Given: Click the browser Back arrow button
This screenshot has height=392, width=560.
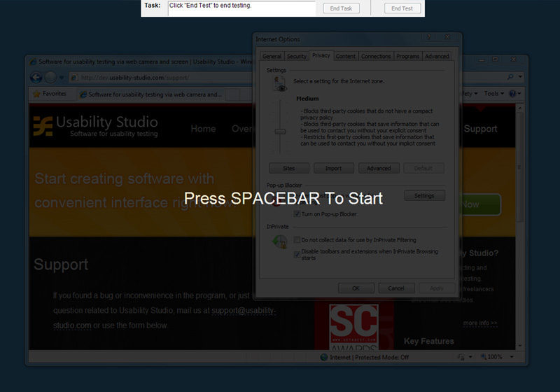Looking at the screenshot, I should tap(36, 77).
